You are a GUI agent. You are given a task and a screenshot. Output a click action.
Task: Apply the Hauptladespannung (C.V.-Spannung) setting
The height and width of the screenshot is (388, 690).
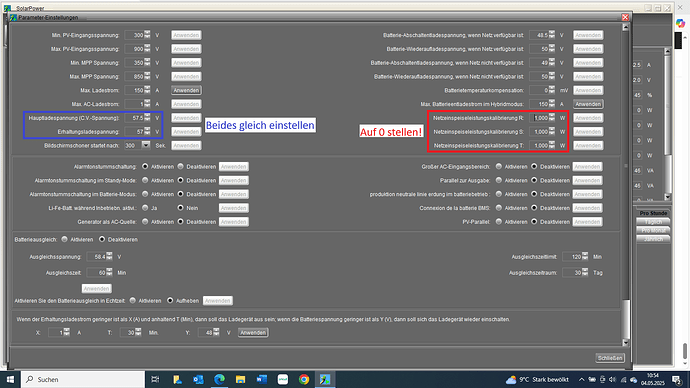[x=186, y=118]
